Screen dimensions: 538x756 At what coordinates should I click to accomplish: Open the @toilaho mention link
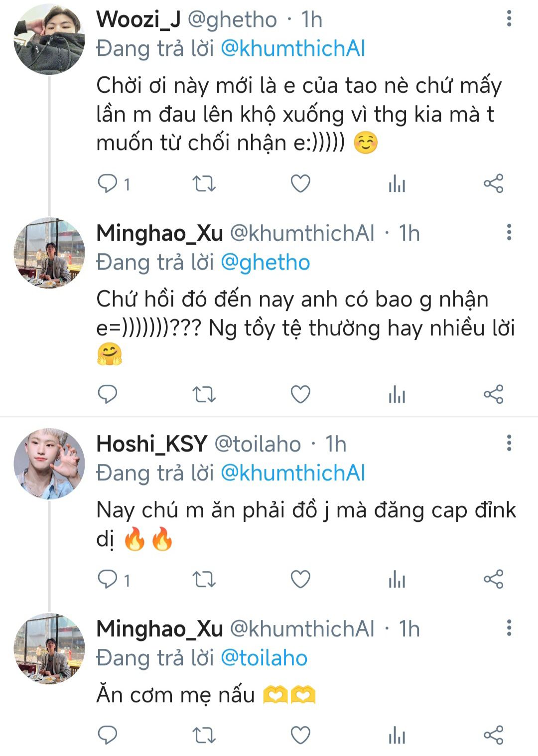[x=264, y=658]
